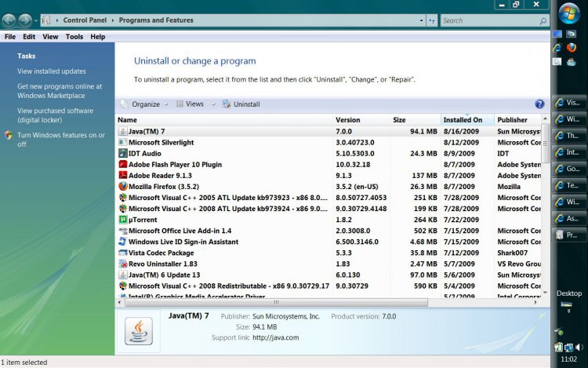Expand arrow before Control Panel in address bar
Screen dimensions: 588x368
click(x=57, y=20)
